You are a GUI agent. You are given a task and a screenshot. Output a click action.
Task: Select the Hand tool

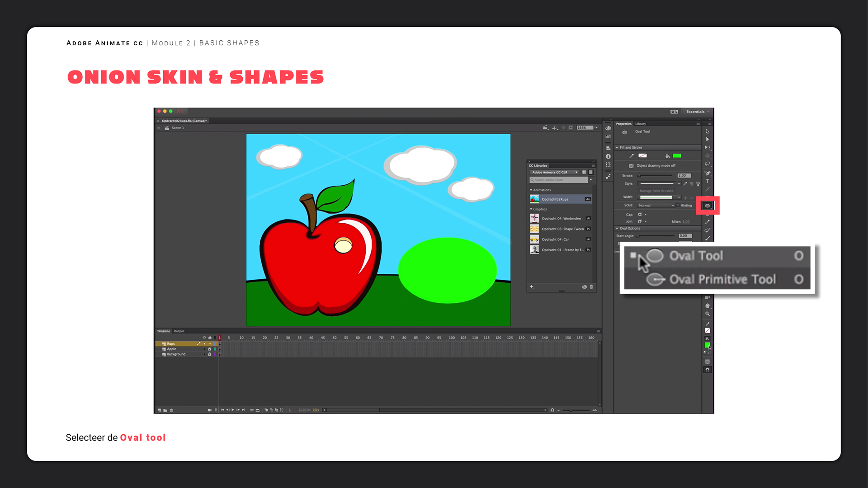click(708, 306)
